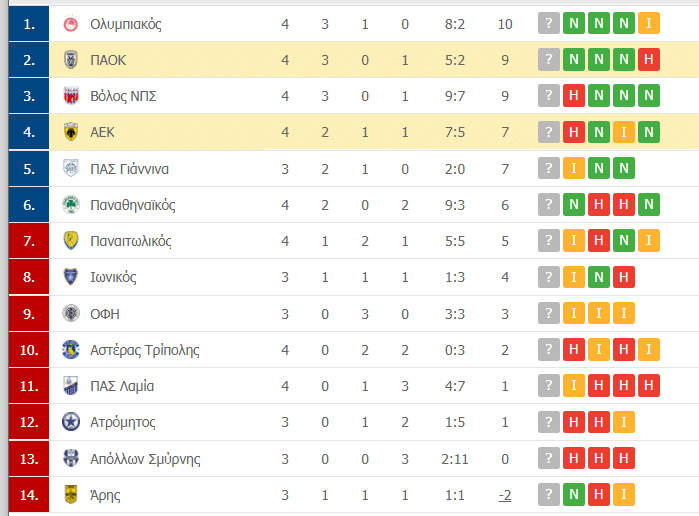The image size is (699, 516).
Task: Click the Βόλος ΝΠΣ club badge
Action: pos(70,96)
